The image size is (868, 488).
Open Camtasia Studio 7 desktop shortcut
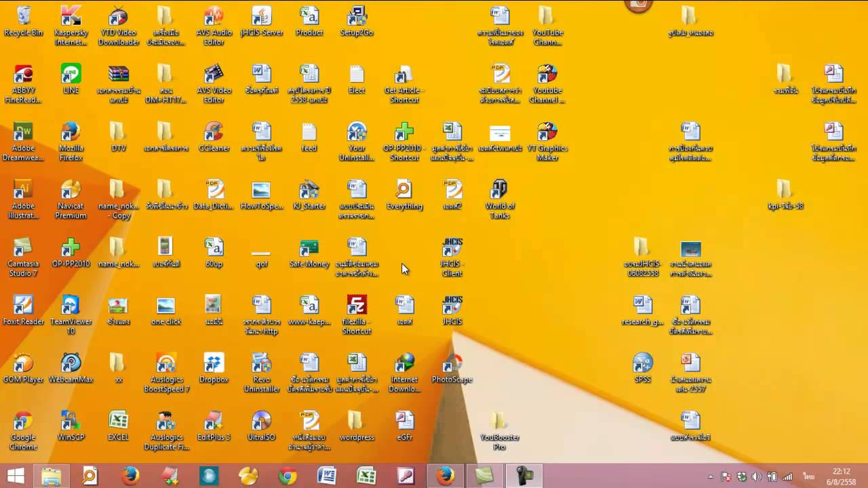click(x=23, y=258)
